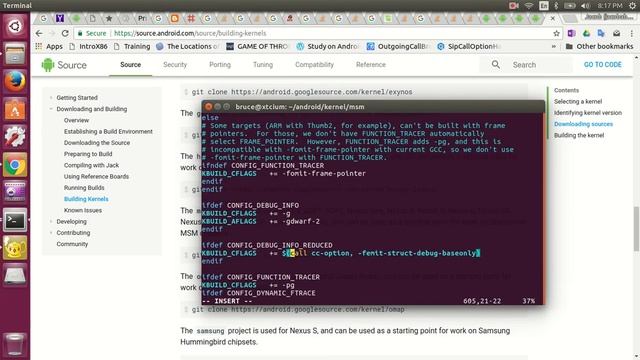This screenshot has width=640, height=360.
Task: Open Training bookmark
Action: [132, 47]
